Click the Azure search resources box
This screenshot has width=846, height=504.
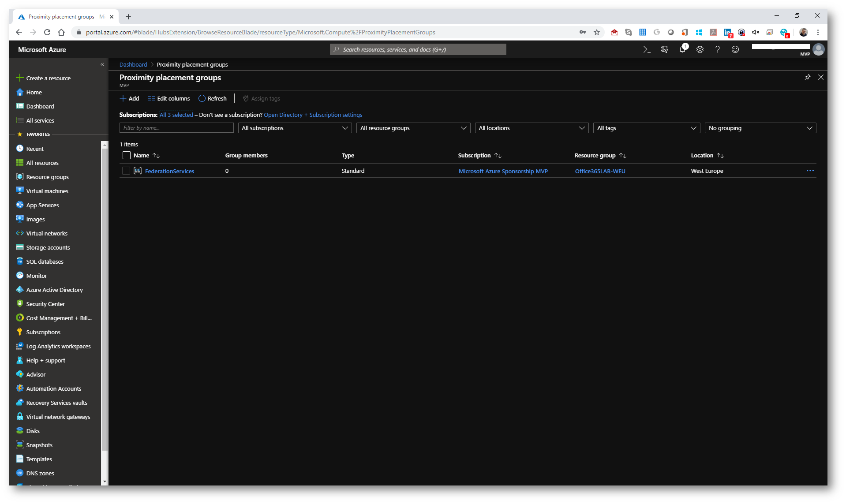coord(418,49)
